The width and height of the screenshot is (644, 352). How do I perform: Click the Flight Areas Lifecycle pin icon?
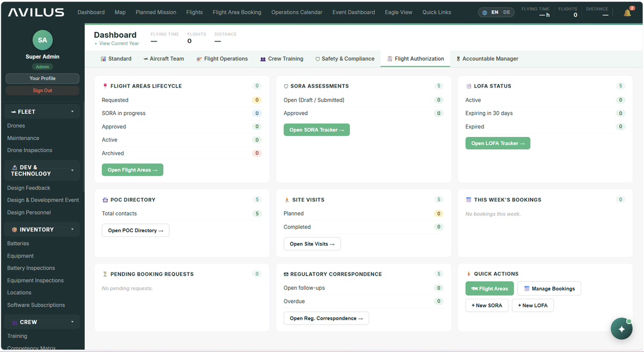click(x=105, y=86)
